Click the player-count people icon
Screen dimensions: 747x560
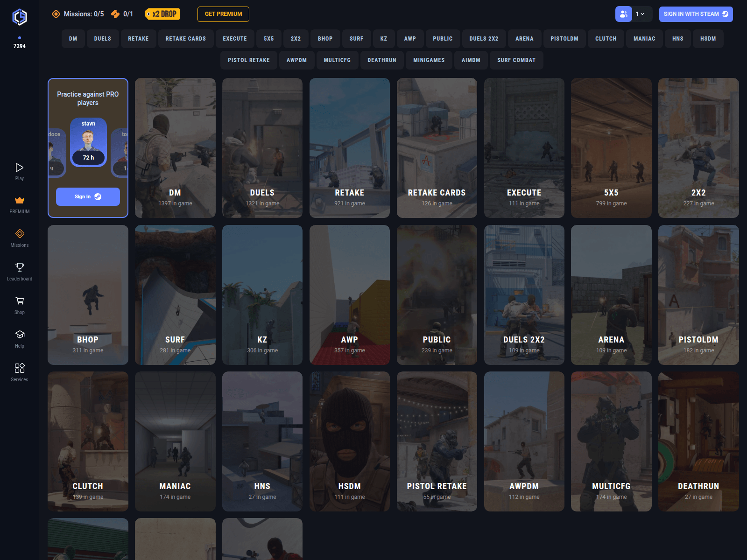623,14
